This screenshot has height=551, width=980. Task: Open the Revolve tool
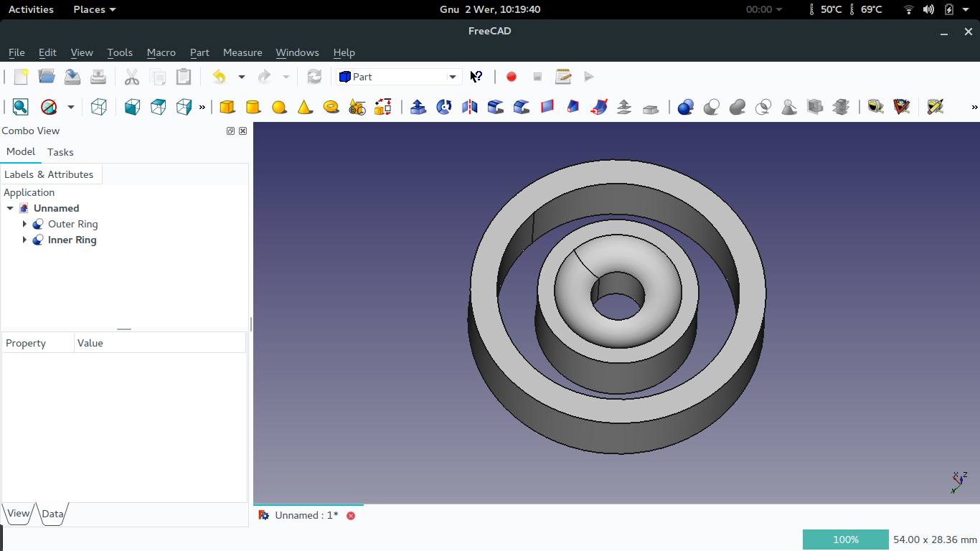pyautogui.click(x=443, y=106)
